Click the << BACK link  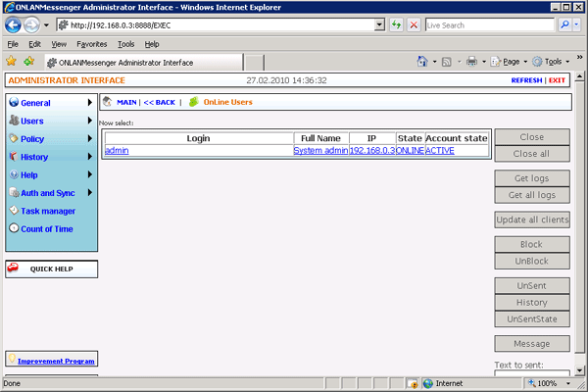click(x=160, y=102)
